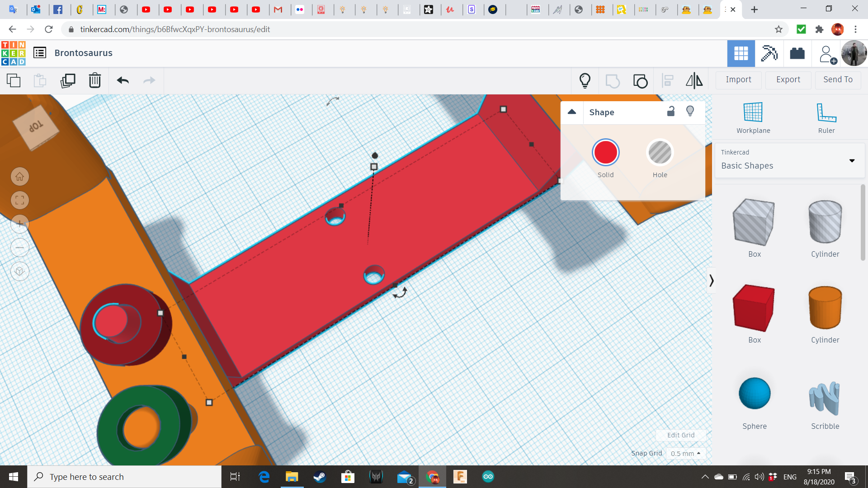Click the Edit Grid button
Screen dimensions: 868x488
[681, 435]
